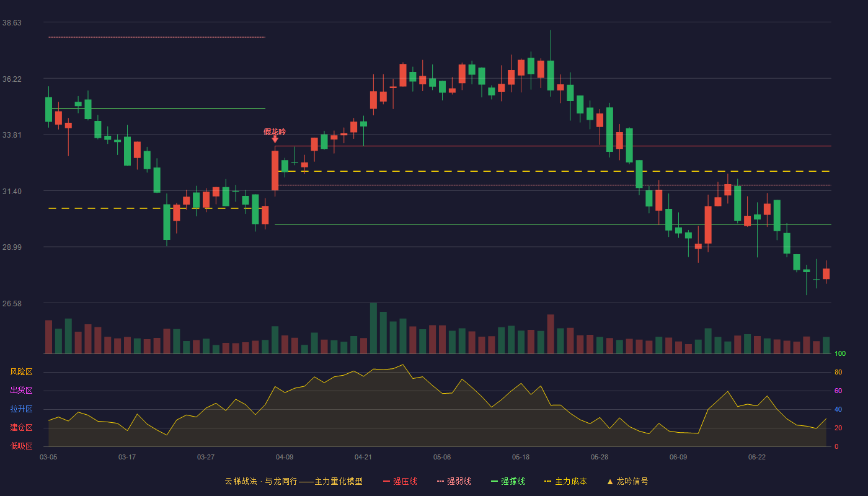The width and height of the screenshot is (868, 496).
Task: Click the 出货区 zone label
Action: (21, 391)
